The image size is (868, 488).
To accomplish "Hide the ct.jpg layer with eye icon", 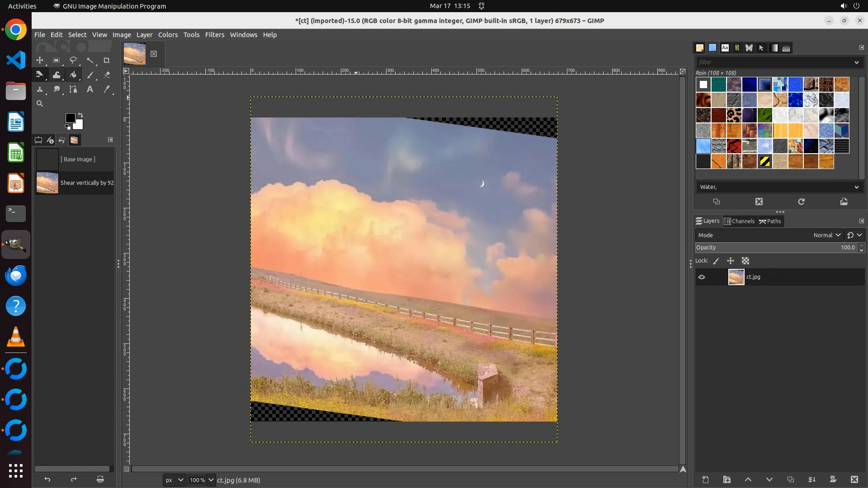I will [x=702, y=277].
